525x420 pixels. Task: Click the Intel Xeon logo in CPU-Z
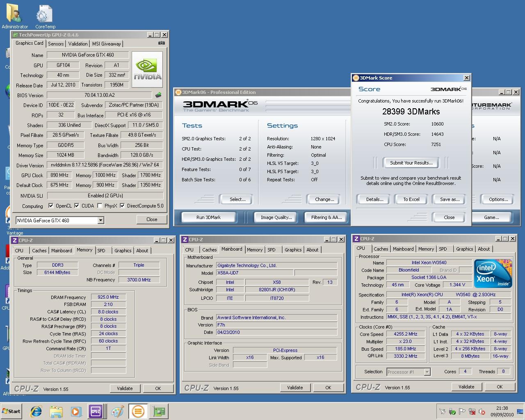tap(493, 274)
